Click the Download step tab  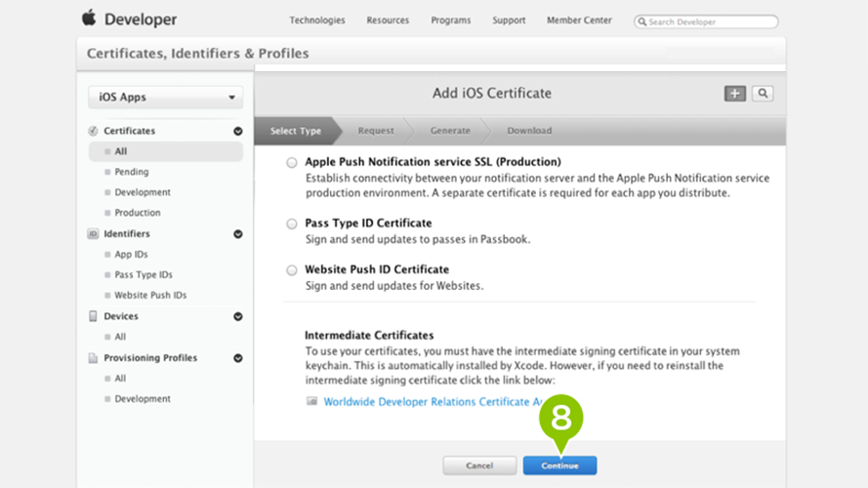pyautogui.click(x=529, y=131)
